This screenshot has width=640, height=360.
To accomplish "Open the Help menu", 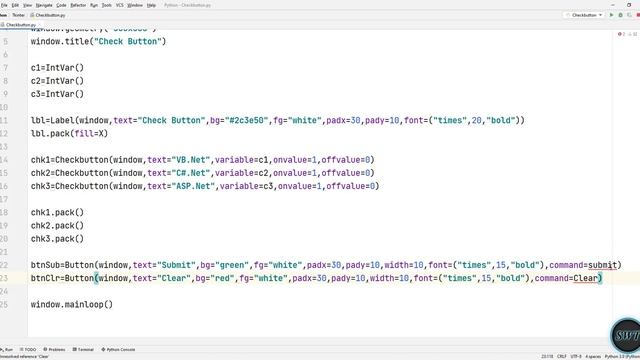I will (x=151, y=5).
